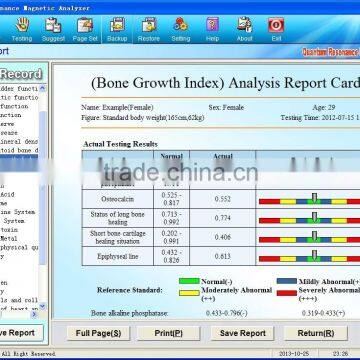Click the Backup toolbar icon
This screenshot has width=360, height=360.
click(x=117, y=25)
